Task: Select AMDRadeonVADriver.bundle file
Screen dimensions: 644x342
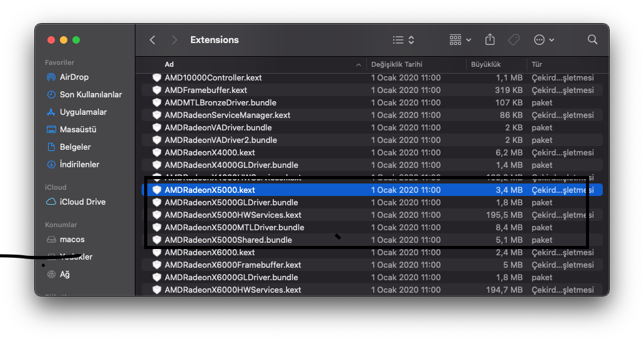Action: coord(372,128)
